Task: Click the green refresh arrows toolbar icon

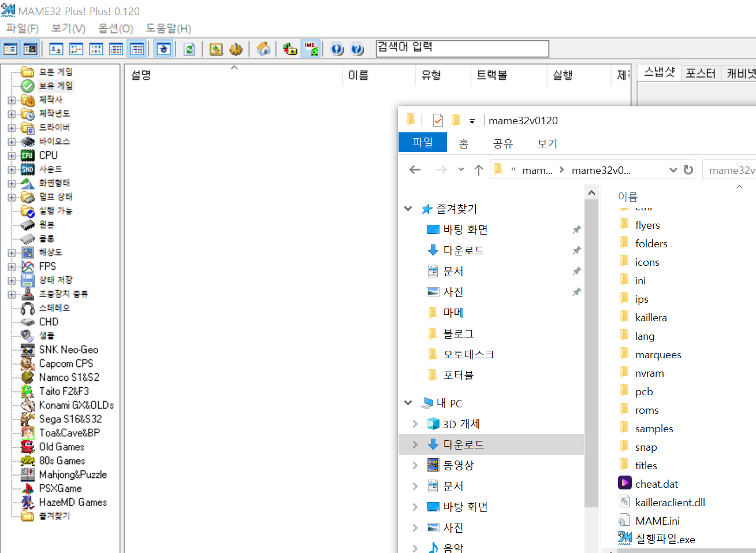Action: 189,49
